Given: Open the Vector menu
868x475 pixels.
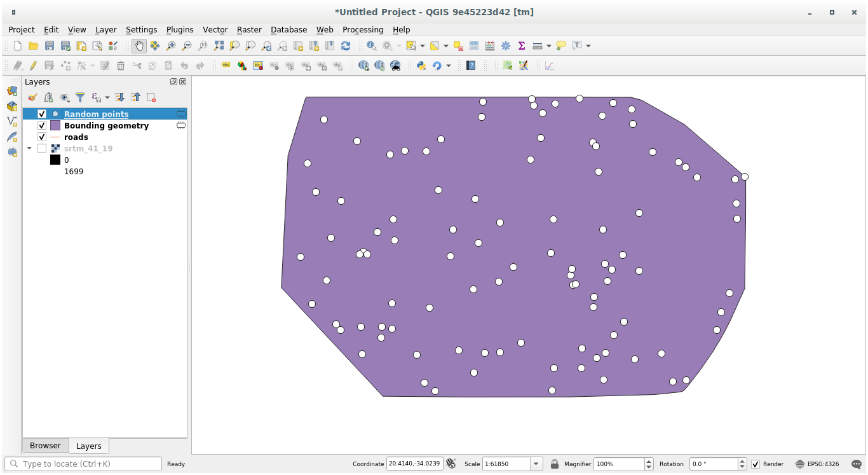Looking at the screenshot, I should tap(215, 30).
